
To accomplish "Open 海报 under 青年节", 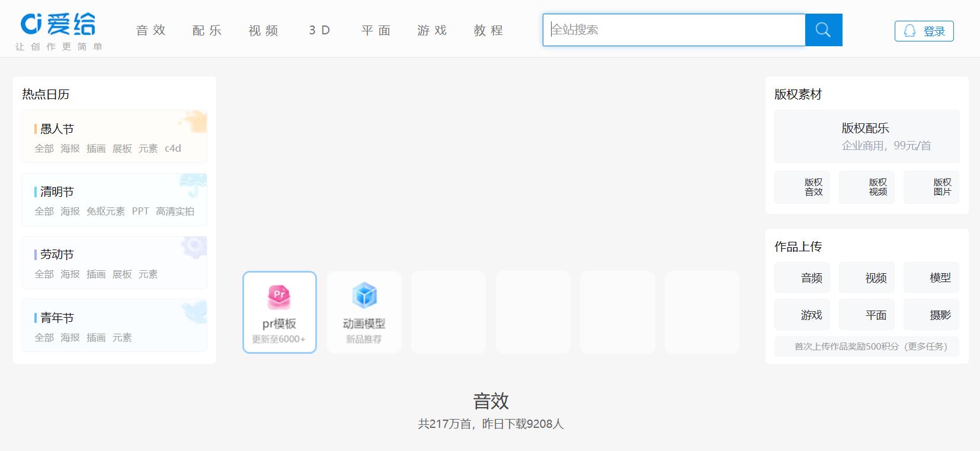I will 70,337.
